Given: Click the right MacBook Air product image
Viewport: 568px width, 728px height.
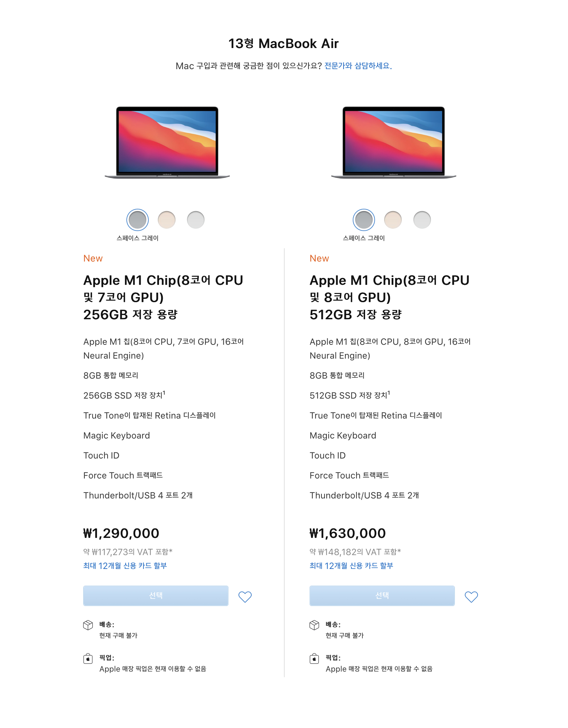Looking at the screenshot, I should (x=394, y=142).
